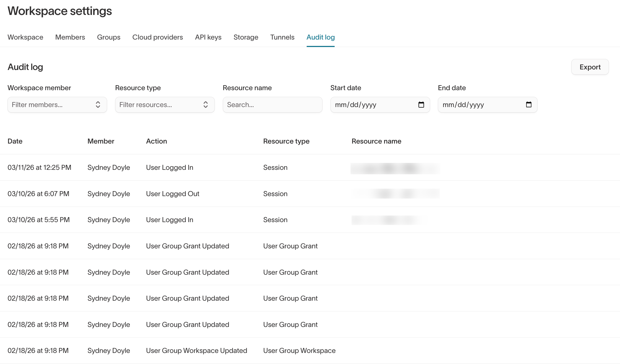Expand the Resource type filter dropdown
620x364 pixels.
point(165,105)
